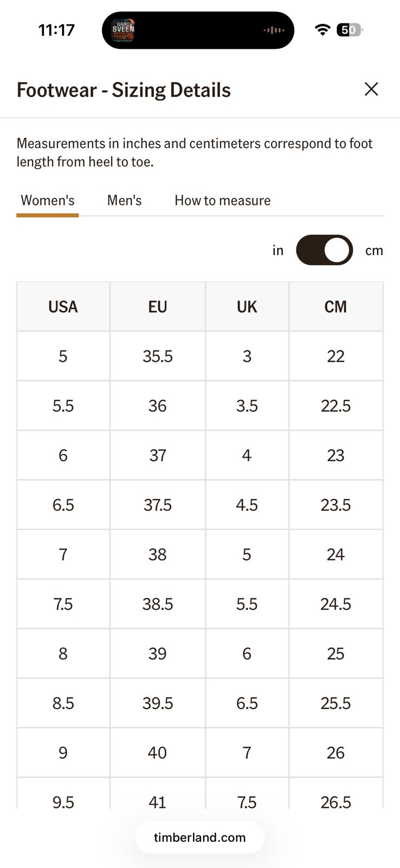
Task: Click the UK column header
Action: (247, 307)
